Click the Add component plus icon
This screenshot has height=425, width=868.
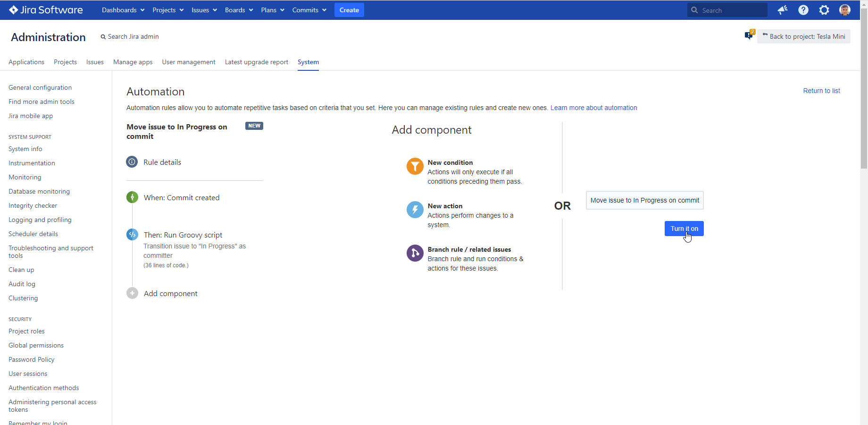[x=132, y=293]
